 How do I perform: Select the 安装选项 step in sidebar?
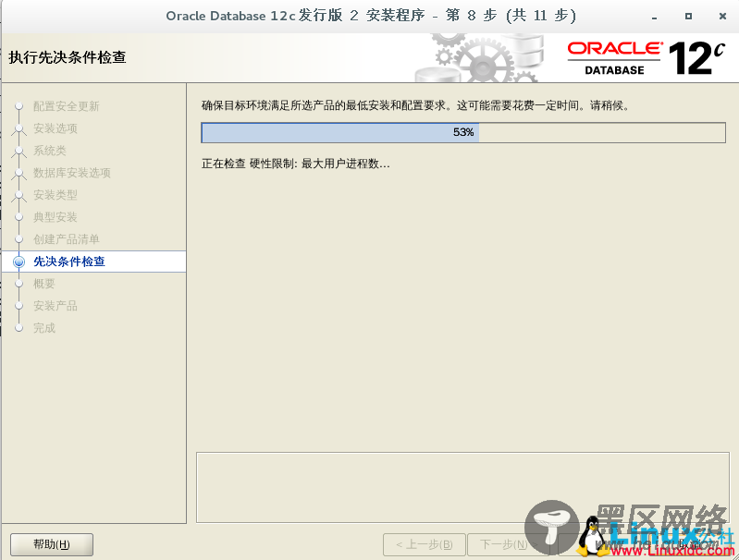click(x=55, y=128)
